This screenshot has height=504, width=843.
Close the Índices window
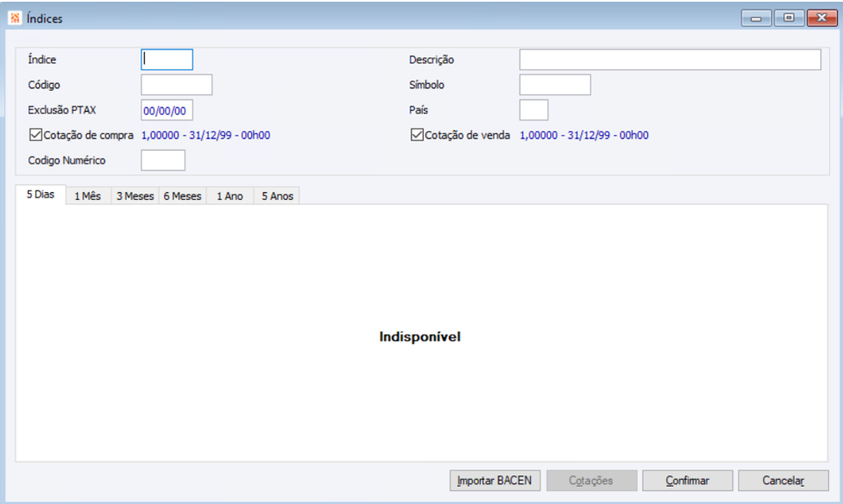tap(822, 18)
